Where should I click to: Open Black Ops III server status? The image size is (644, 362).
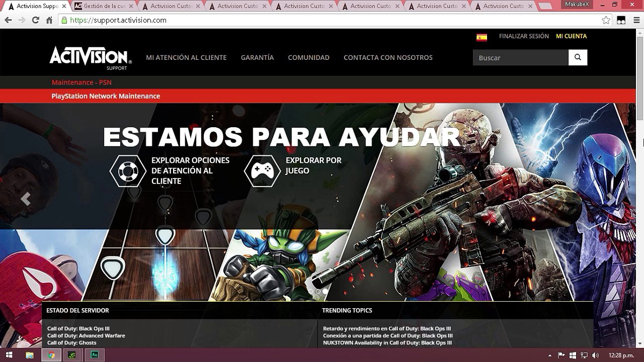[x=78, y=329]
